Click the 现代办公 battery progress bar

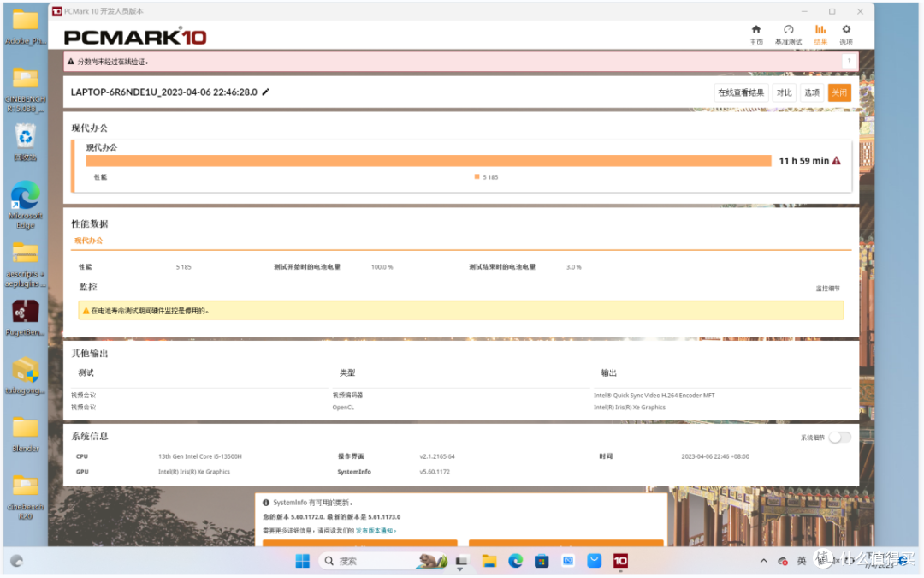[x=428, y=160]
